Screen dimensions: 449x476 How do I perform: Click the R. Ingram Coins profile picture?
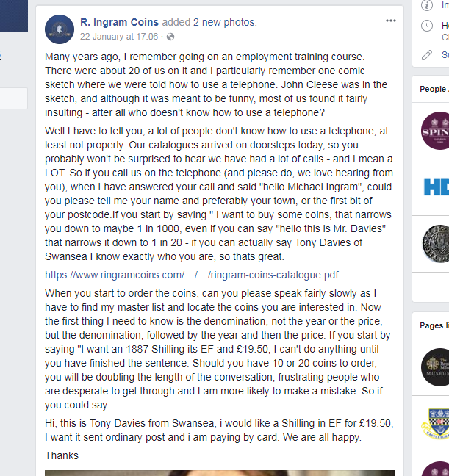click(x=59, y=29)
